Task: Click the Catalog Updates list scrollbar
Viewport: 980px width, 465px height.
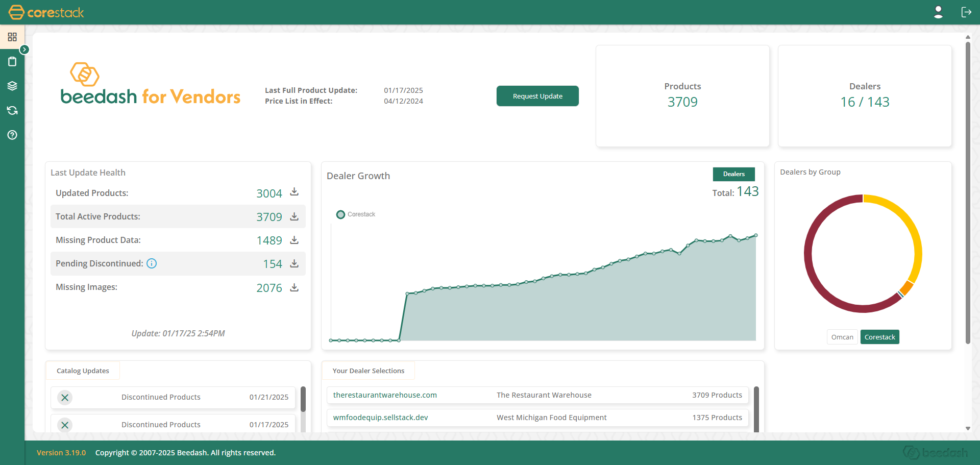Action: coord(303,399)
